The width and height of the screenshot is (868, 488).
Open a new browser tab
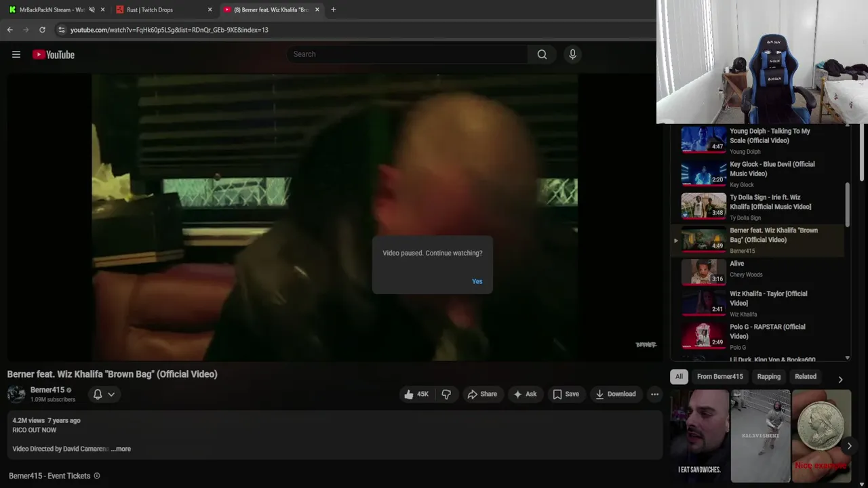(x=333, y=9)
